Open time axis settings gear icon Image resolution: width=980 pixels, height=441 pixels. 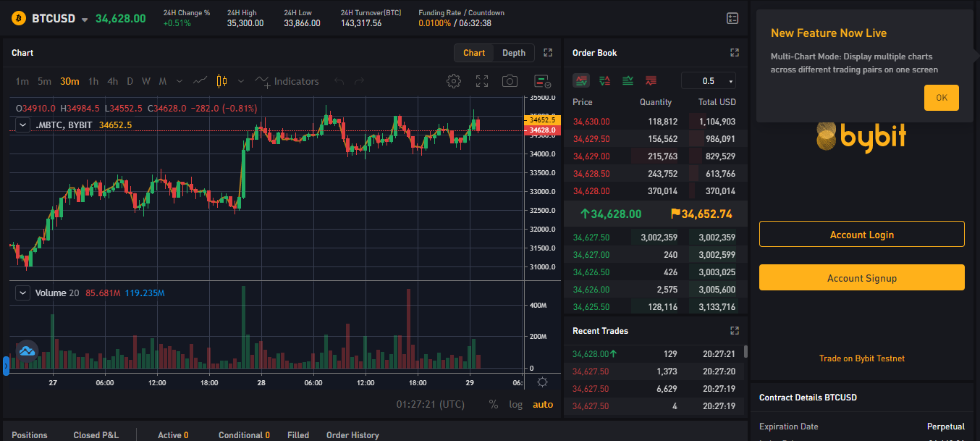[x=543, y=382]
